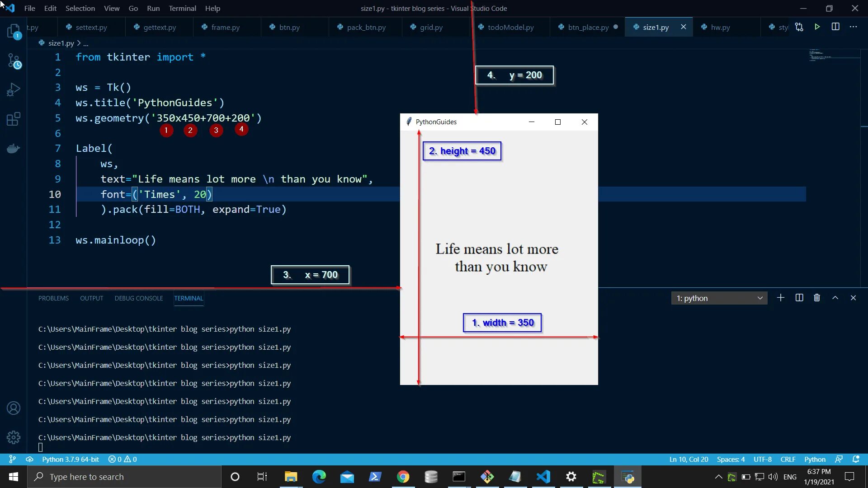Kill terminal with the trash icon
This screenshot has width=868, height=488.
(817, 298)
